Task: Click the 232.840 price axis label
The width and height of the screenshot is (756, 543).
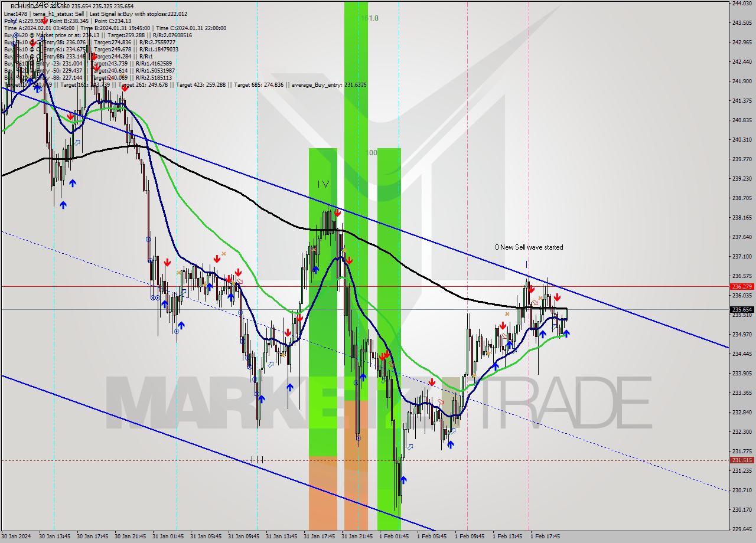Action: point(741,413)
